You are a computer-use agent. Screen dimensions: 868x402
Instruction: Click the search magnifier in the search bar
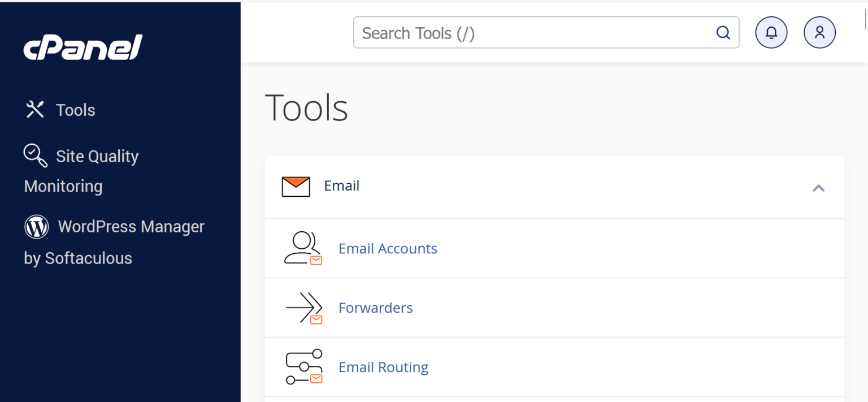pos(723,32)
